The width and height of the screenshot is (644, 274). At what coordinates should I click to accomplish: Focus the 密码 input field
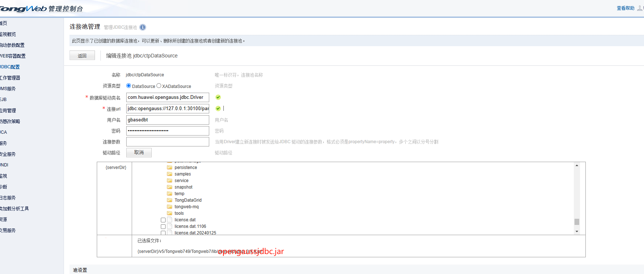click(168, 131)
